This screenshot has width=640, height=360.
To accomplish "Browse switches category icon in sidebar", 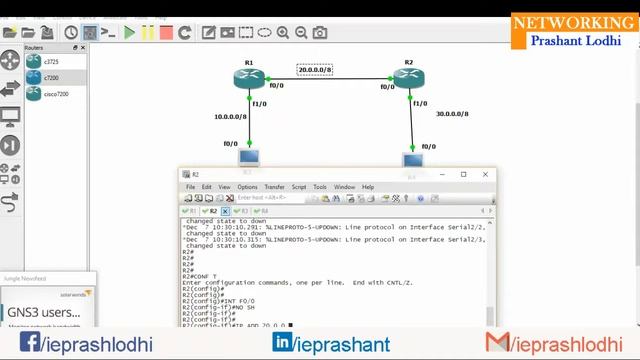I will tap(10, 88).
